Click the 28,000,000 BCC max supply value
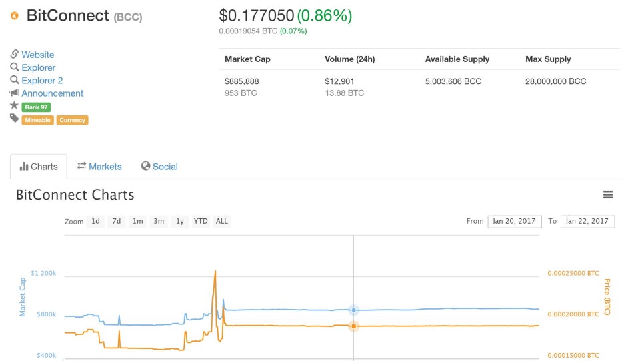Screen dimensions: 644x361 [x=556, y=81]
